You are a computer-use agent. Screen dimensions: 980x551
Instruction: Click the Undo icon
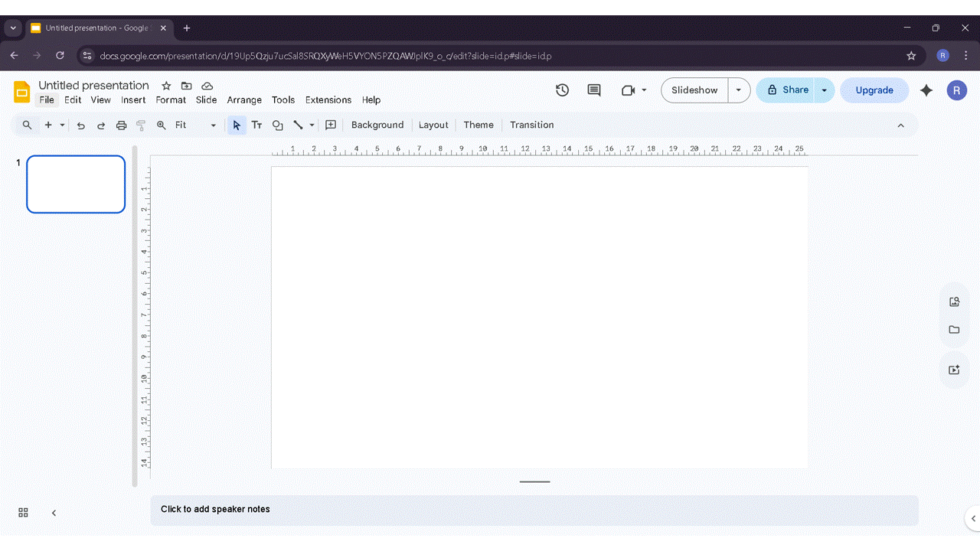(80, 125)
